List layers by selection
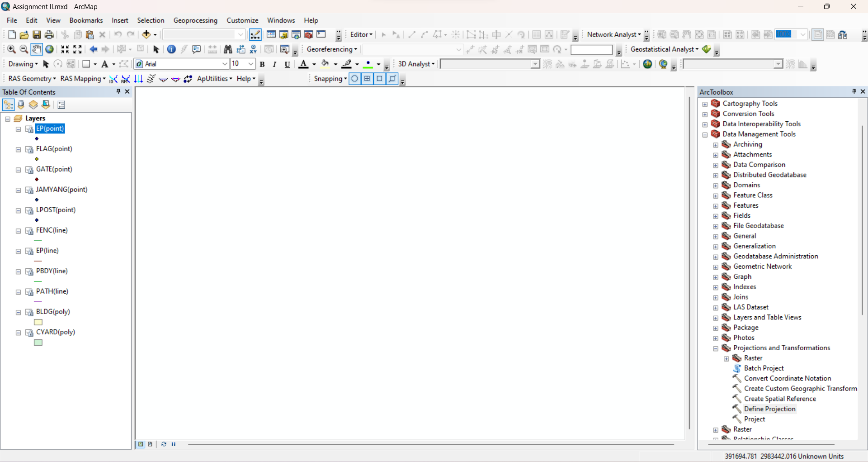 pos(46,105)
